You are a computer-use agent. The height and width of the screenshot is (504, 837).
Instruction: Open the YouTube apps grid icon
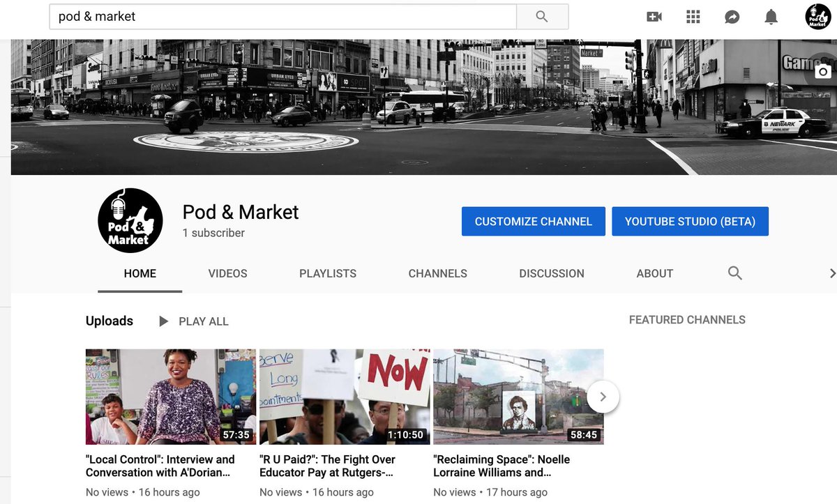tap(693, 17)
